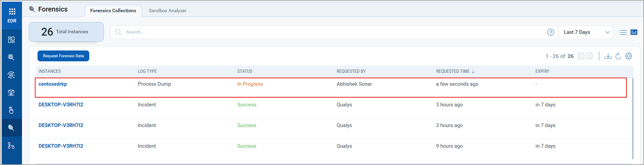Viewport: 644px width, 165px height.
Task: Click the 26 Total Instances card
Action: click(66, 32)
